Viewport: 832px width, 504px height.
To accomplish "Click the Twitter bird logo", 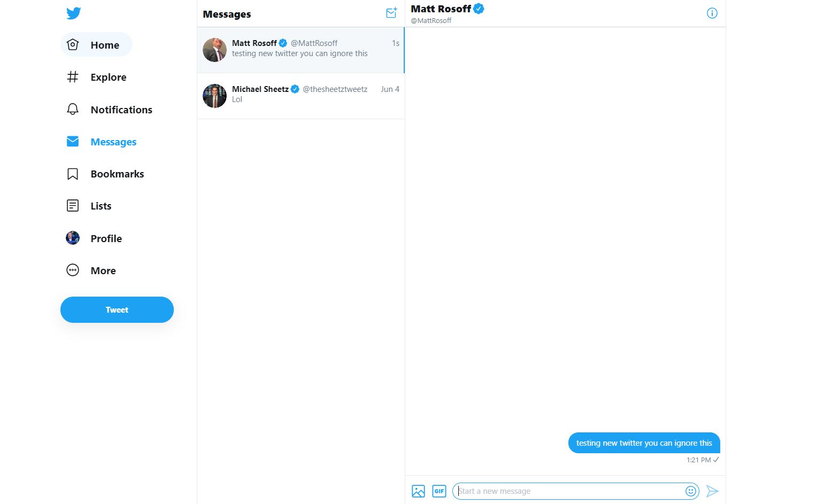I will pos(73,13).
